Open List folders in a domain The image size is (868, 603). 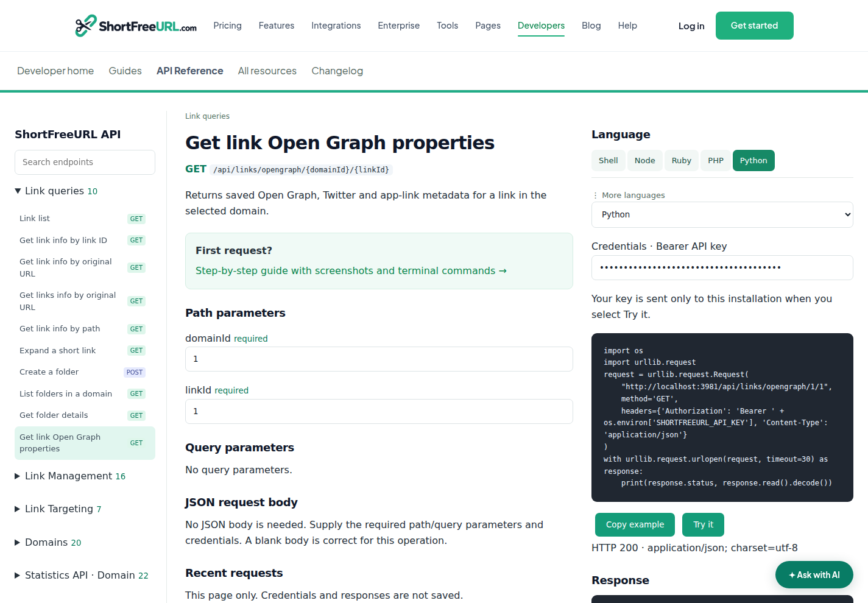point(85,393)
